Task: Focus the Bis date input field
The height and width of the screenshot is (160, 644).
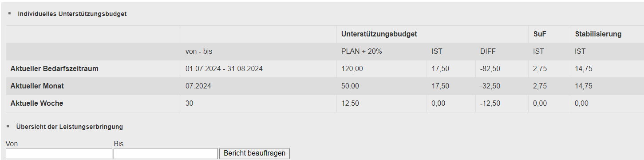Action: click(x=166, y=153)
